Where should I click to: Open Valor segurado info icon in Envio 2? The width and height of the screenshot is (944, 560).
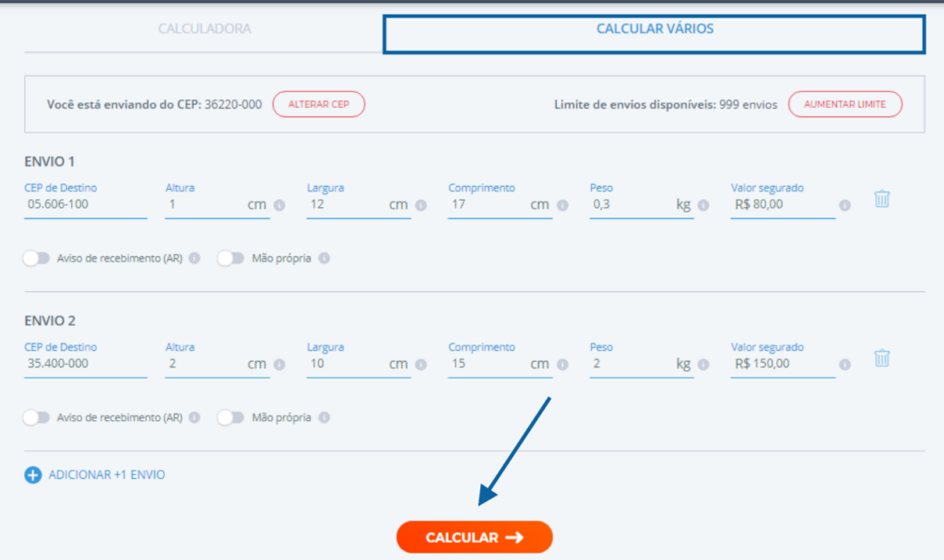(x=844, y=365)
